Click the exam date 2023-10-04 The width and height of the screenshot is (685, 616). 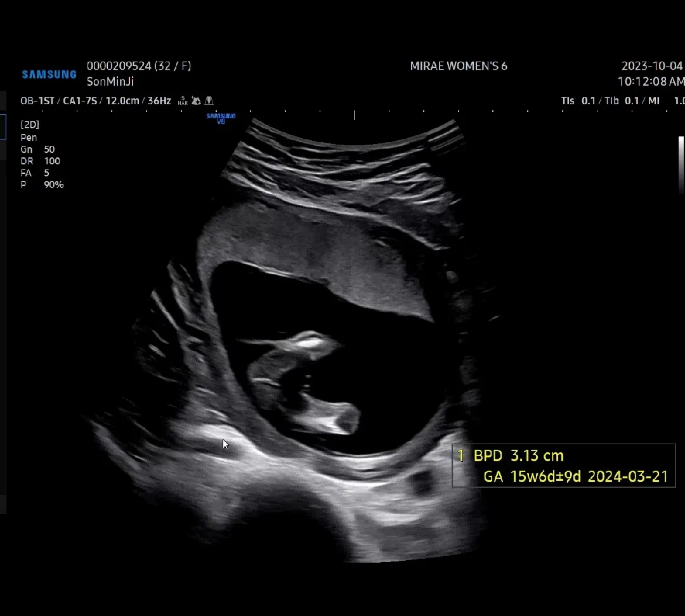(x=652, y=66)
